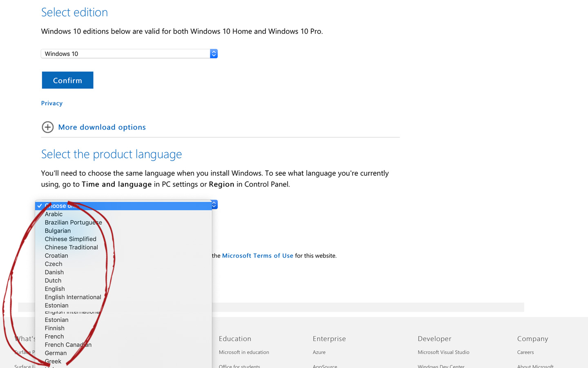This screenshot has width=588, height=368.
Task: Expand More download options
Action: (94, 127)
